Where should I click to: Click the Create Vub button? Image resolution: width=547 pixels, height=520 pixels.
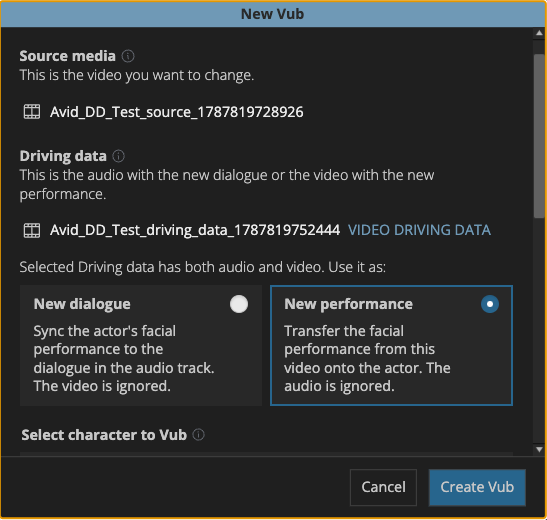tap(477, 487)
